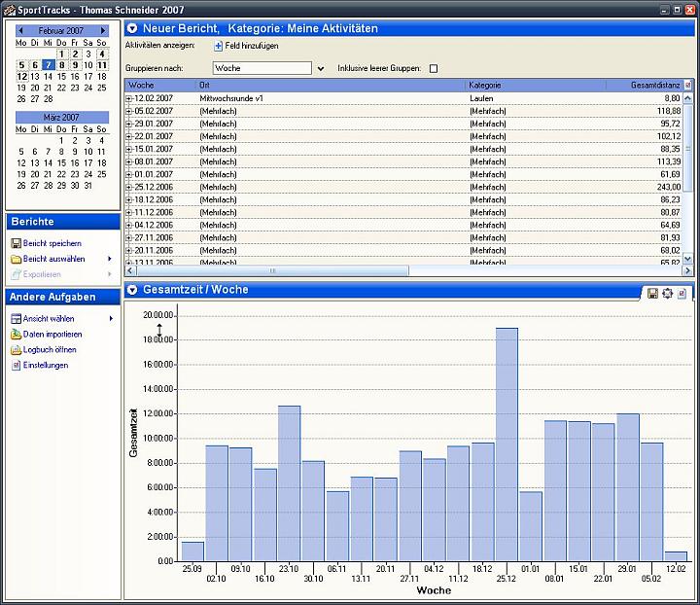Select March 15 in calendar

[x=61, y=163]
